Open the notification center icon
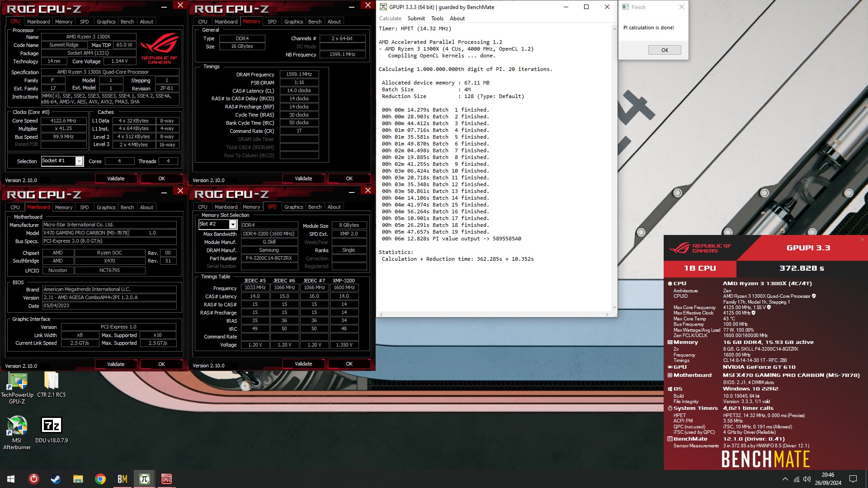 (853, 479)
